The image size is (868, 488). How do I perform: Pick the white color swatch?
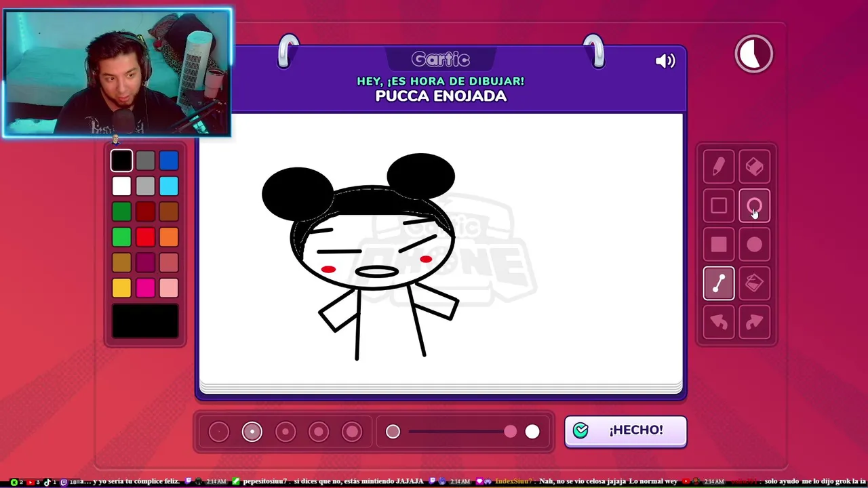click(x=121, y=186)
